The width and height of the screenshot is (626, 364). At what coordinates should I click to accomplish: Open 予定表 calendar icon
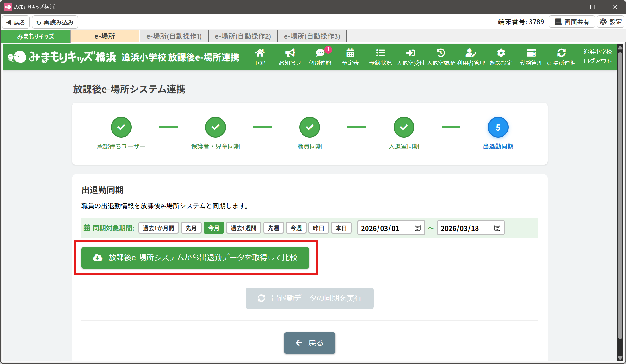pos(350,57)
